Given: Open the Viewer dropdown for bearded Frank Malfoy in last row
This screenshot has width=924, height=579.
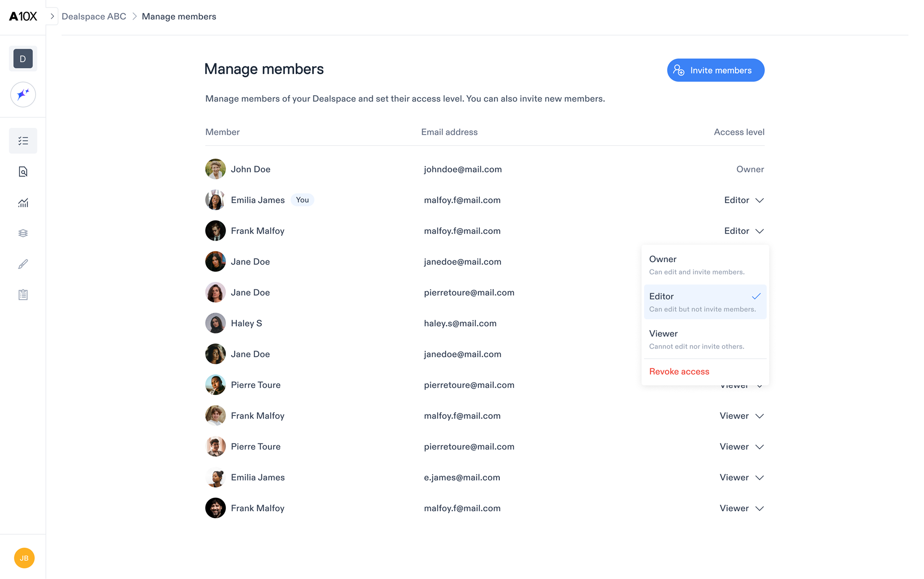Looking at the screenshot, I should (x=741, y=508).
